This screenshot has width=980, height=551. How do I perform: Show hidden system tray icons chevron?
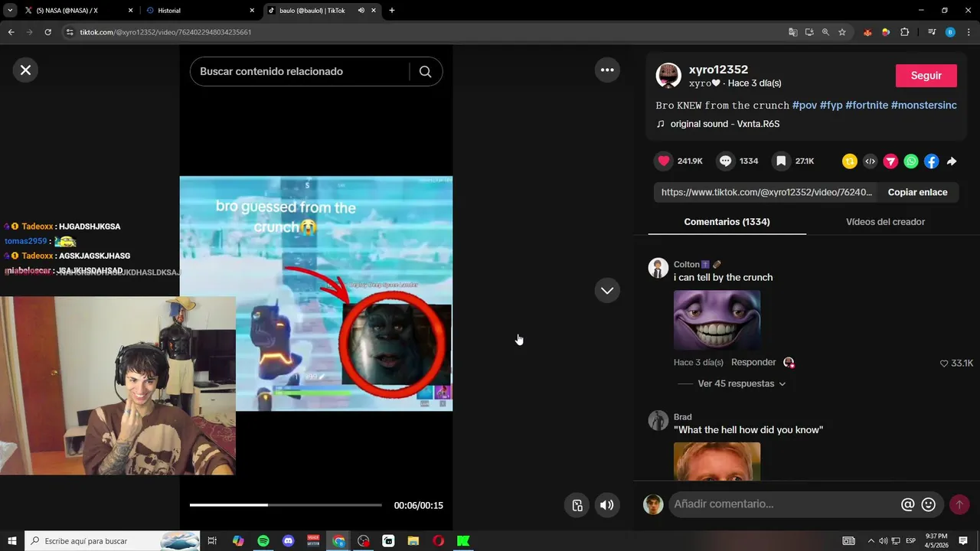coord(871,541)
